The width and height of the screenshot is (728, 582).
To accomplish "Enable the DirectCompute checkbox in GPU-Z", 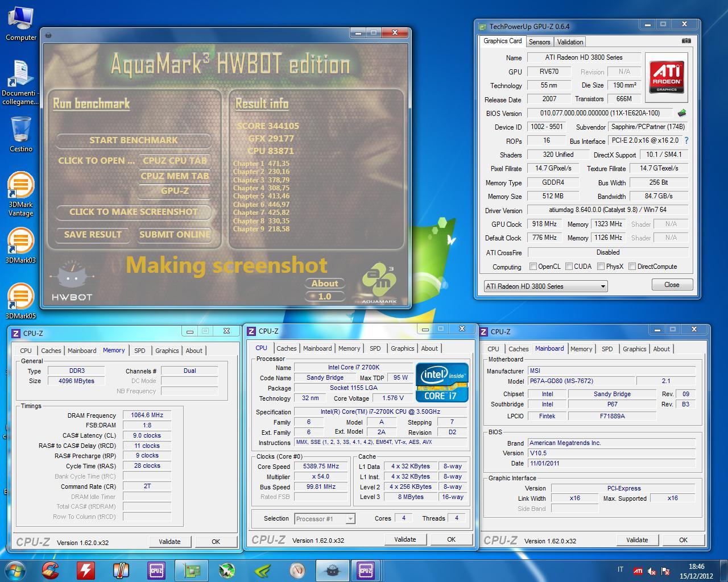I will point(632,266).
